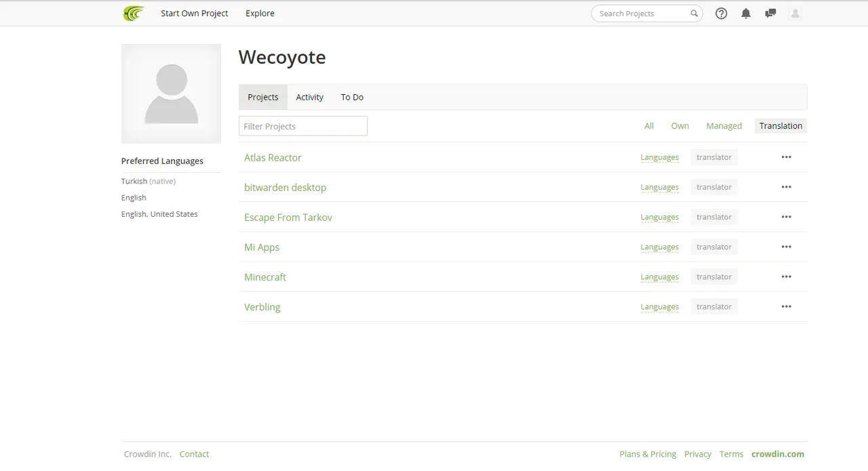Image resolution: width=868 pixels, height=471 pixels.
Task: Open more options for Verbling
Action: click(x=786, y=306)
